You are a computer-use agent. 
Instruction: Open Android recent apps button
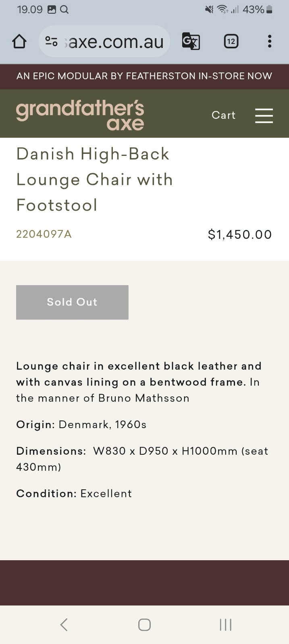[225, 625]
